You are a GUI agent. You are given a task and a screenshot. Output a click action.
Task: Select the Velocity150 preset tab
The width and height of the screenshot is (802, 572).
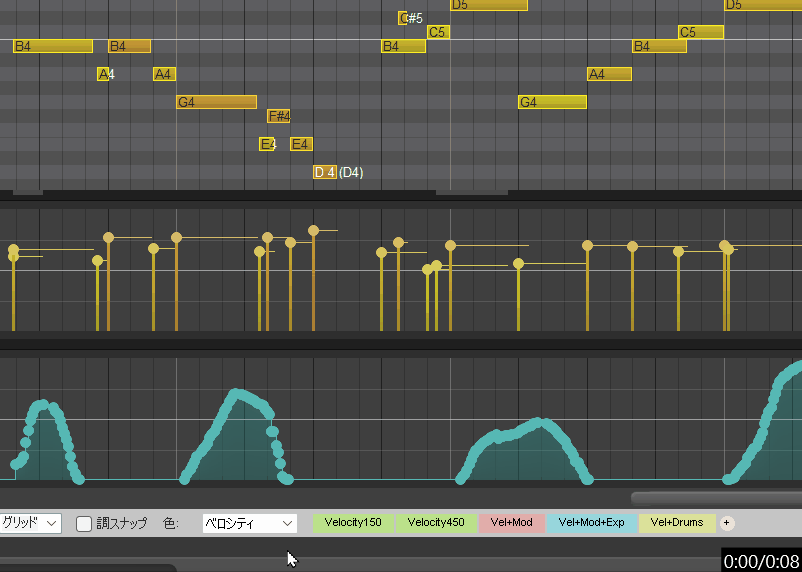pos(353,523)
